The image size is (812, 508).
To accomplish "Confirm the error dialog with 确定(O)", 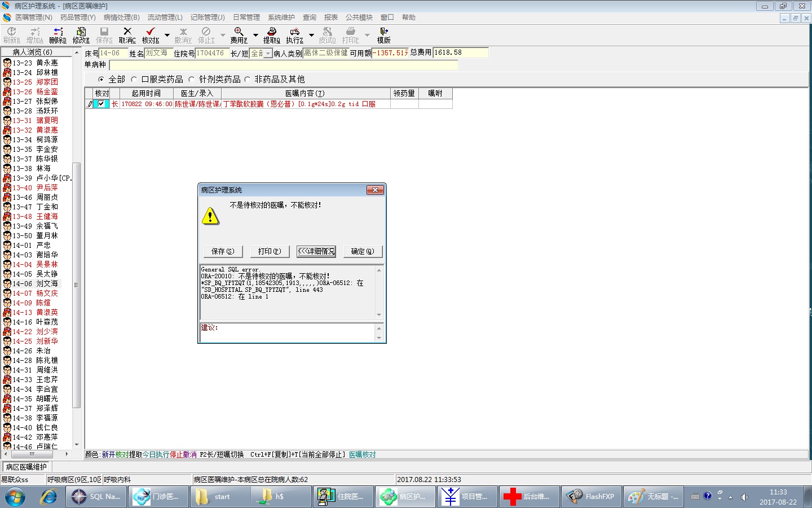I will [x=363, y=251].
